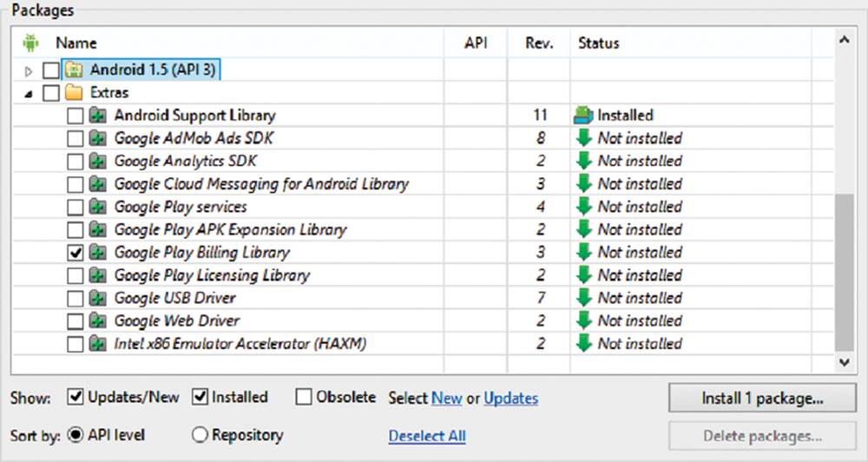Viewport: 868px width, 462px height.
Task: Click green download arrow for Play Billing Library
Action: [x=584, y=252]
